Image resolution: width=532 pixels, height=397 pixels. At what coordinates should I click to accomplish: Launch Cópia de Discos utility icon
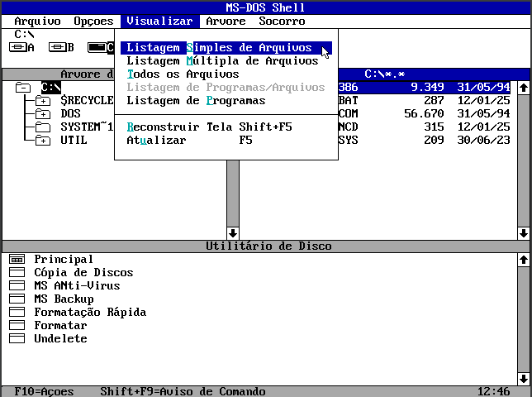pos(17,273)
